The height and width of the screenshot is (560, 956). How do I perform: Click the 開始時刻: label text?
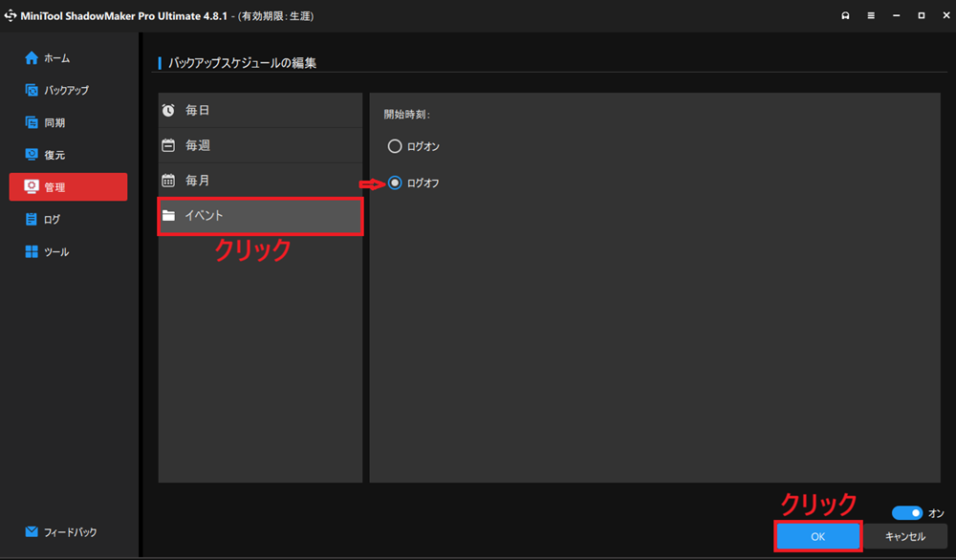click(x=406, y=115)
